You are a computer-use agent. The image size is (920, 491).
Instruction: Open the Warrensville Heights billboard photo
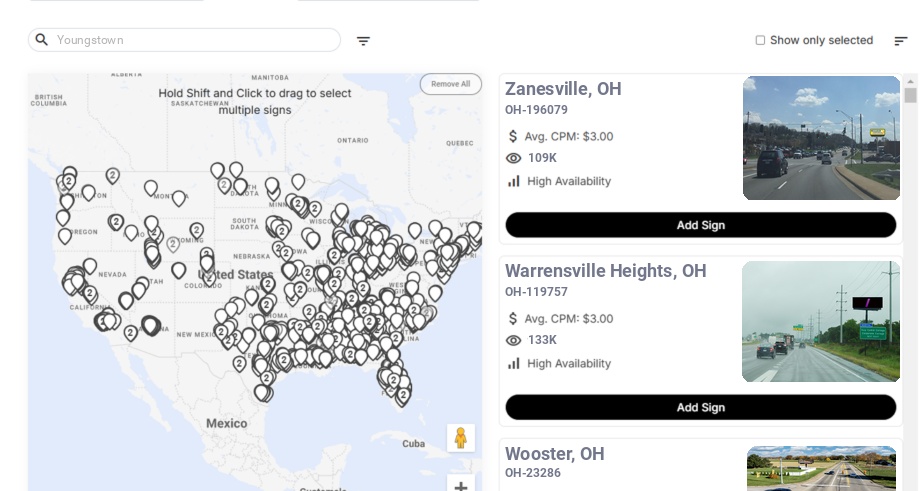821,321
